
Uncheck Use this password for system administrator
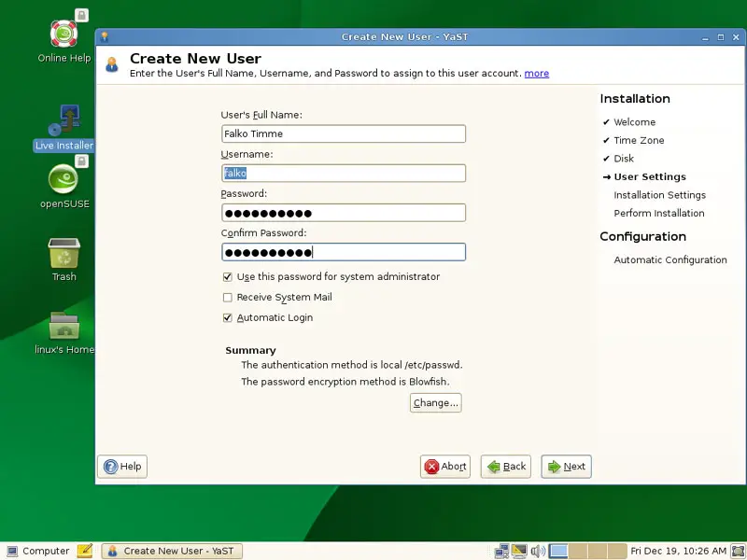228,276
